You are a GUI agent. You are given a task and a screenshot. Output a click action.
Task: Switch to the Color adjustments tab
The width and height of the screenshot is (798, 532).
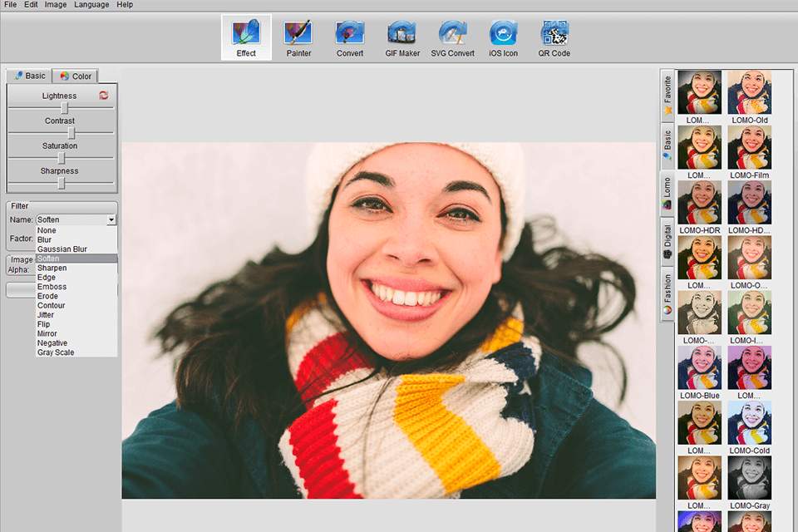coord(76,76)
